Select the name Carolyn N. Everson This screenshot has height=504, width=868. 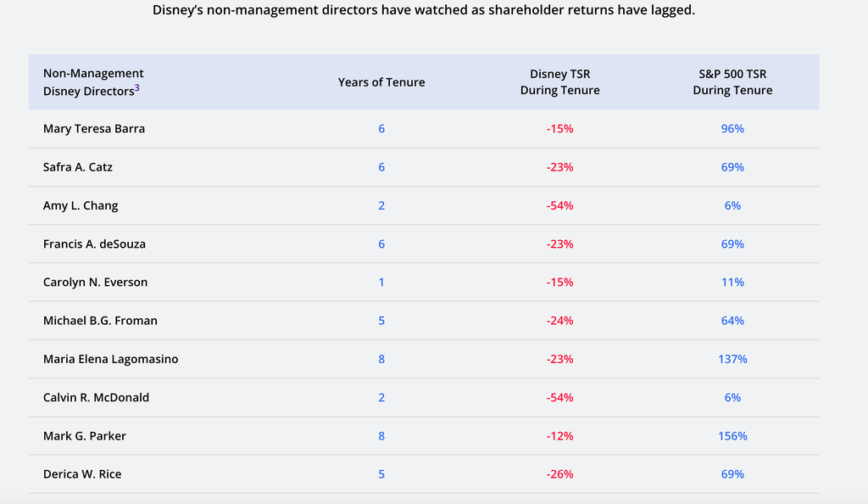(95, 282)
